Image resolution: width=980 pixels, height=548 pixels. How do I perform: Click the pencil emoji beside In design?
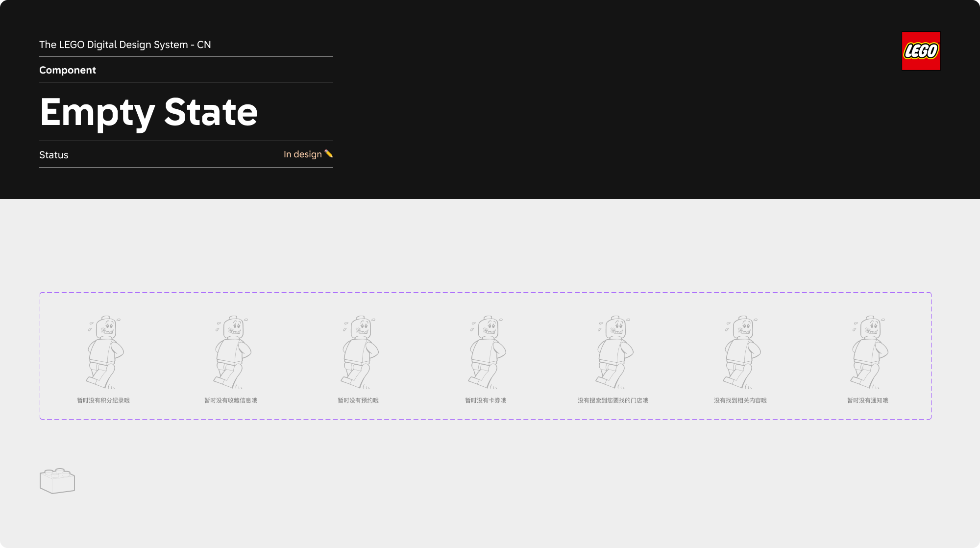pyautogui.click(x=329, y=154)
